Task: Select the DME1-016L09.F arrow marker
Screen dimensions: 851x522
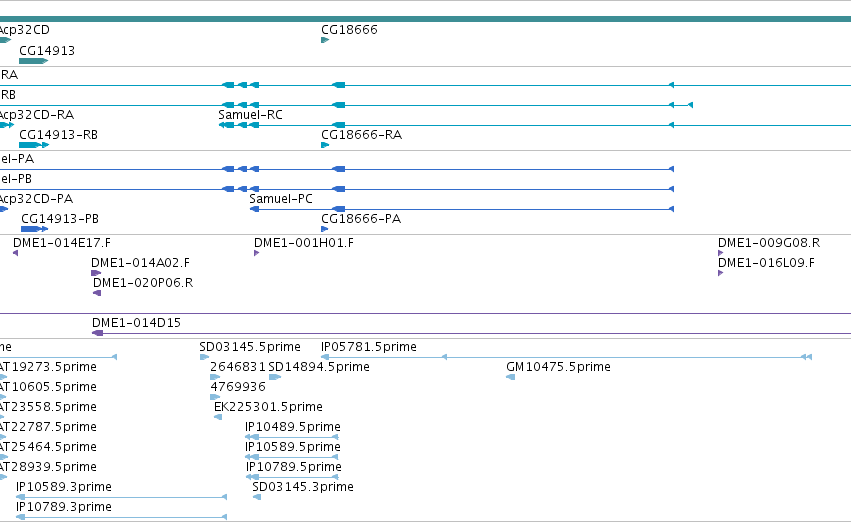Action: [721, 273]
